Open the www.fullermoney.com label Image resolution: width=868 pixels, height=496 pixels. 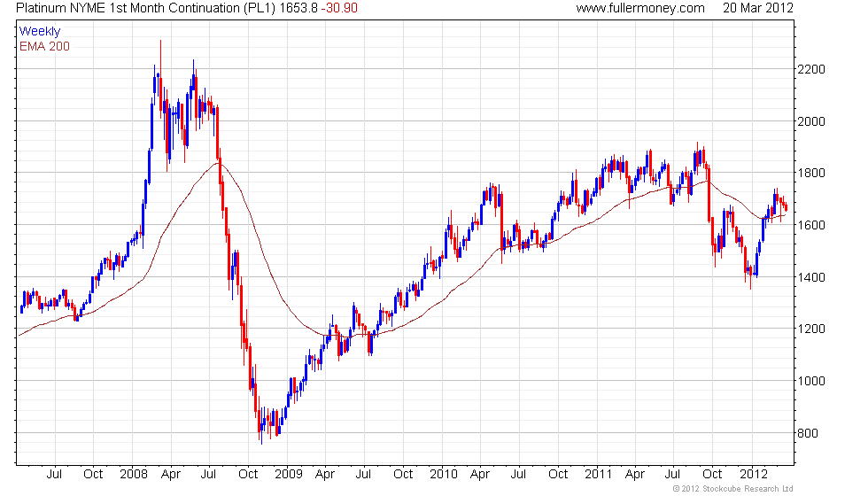pos(639,8)
